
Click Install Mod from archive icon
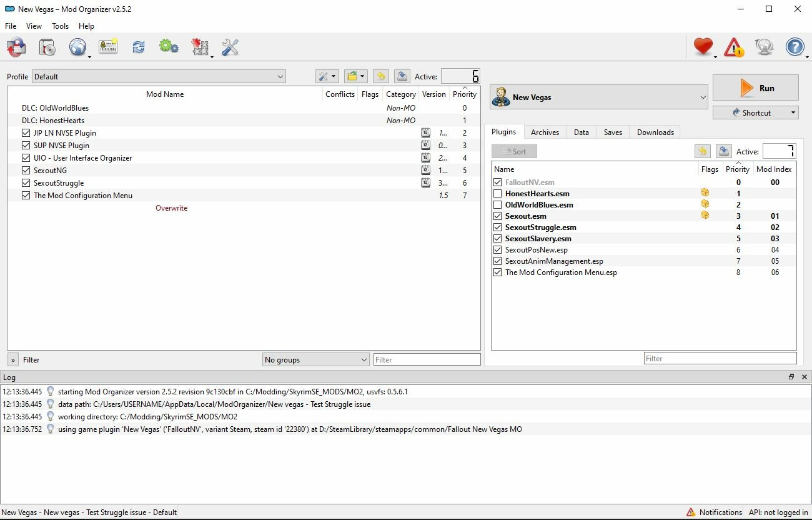pos(47,47)
